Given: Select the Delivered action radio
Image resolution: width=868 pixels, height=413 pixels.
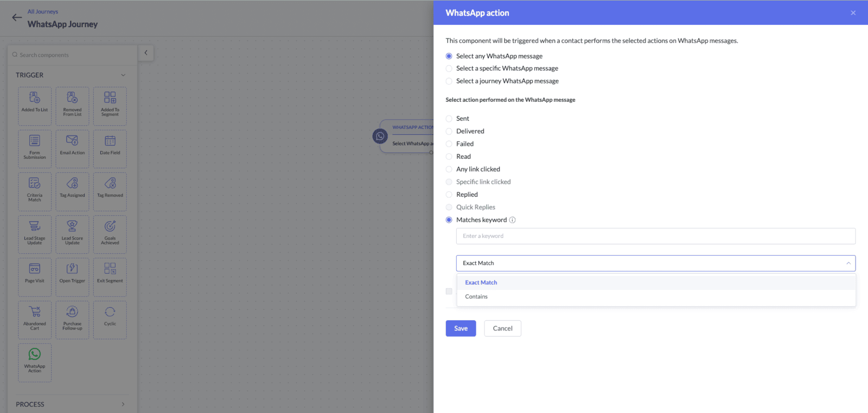Looking at the screenshot, I should pyautogui.click(x=449, y=131).
